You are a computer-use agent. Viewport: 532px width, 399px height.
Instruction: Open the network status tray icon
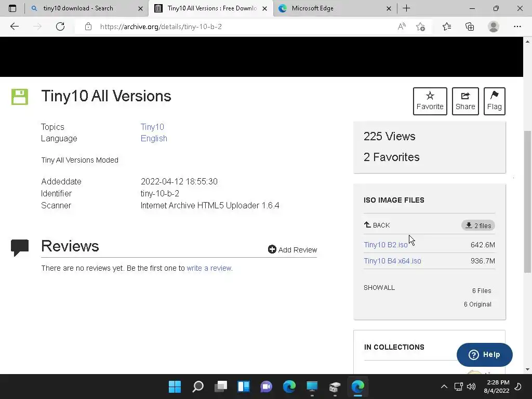[458, 387]
